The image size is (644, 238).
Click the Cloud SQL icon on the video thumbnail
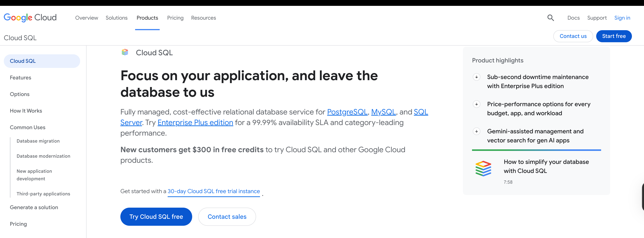[484, 168]
